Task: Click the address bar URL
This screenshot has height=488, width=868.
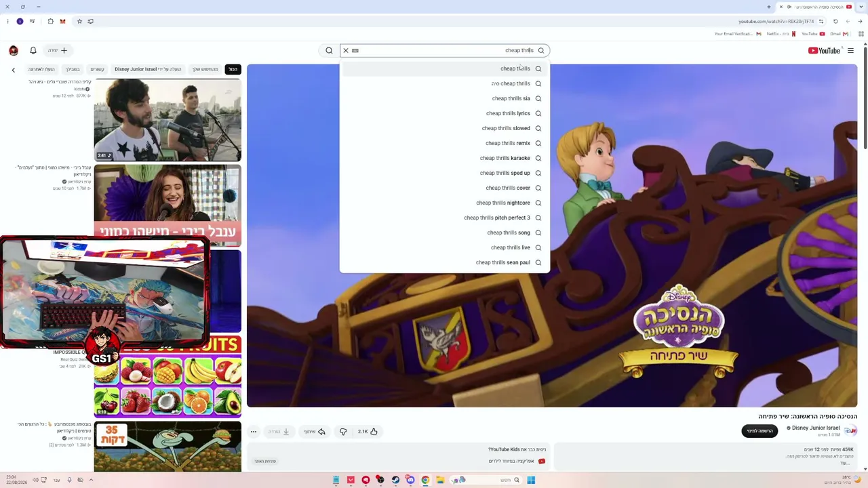Action: [x=776, y=21]
